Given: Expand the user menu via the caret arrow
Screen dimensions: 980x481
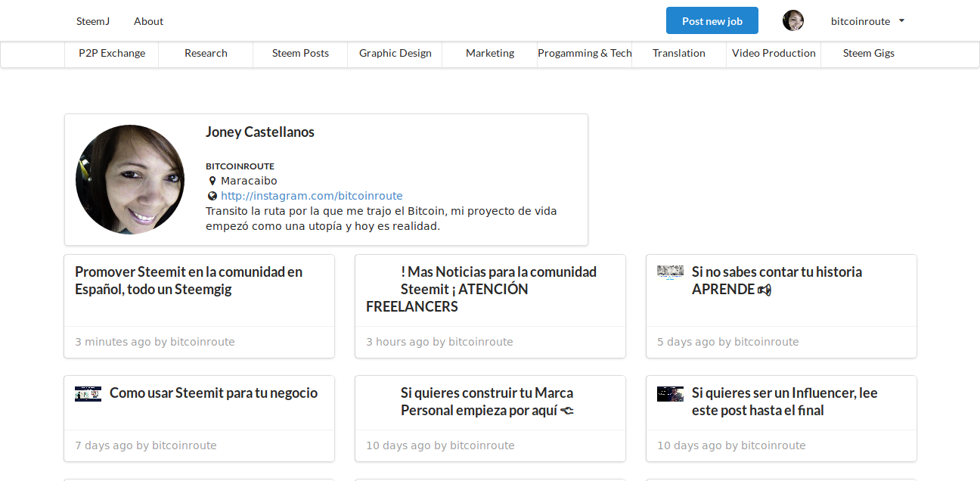Looking at the screenshot, I should click(x=901, y=21).
